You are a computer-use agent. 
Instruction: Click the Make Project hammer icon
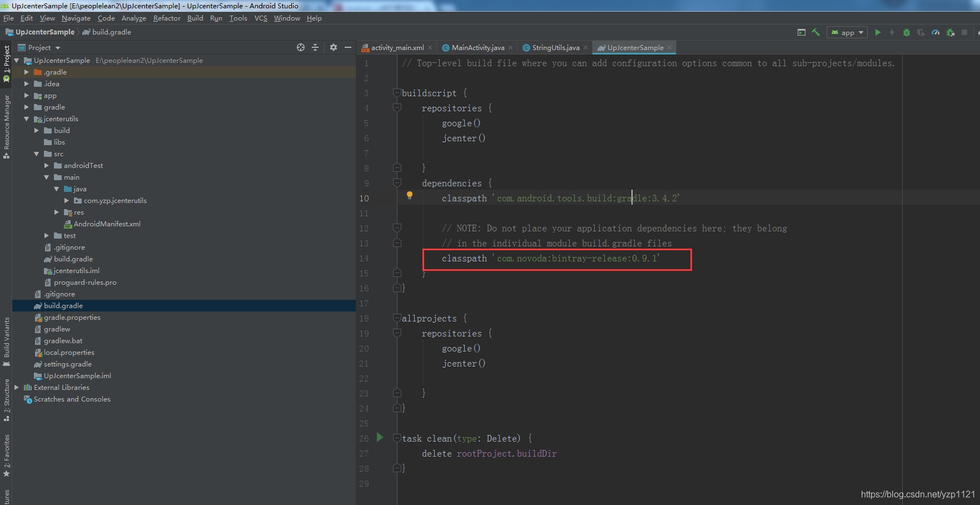[815, 32]
